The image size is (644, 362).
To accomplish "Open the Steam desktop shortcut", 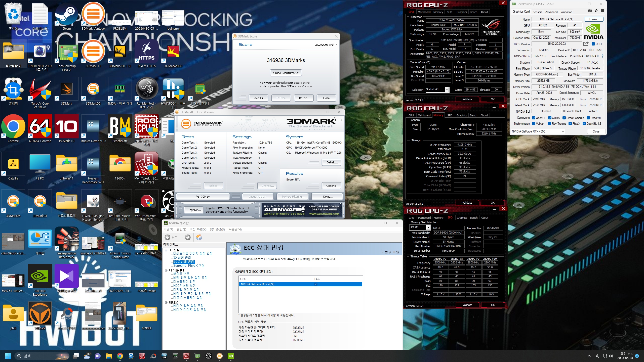I will click(x=66, y=16).
